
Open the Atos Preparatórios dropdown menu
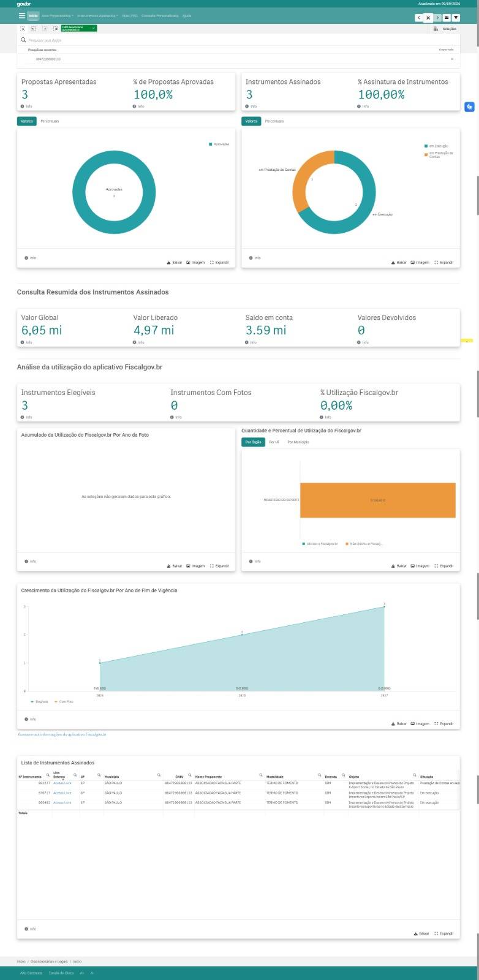[x=58, y=16]
